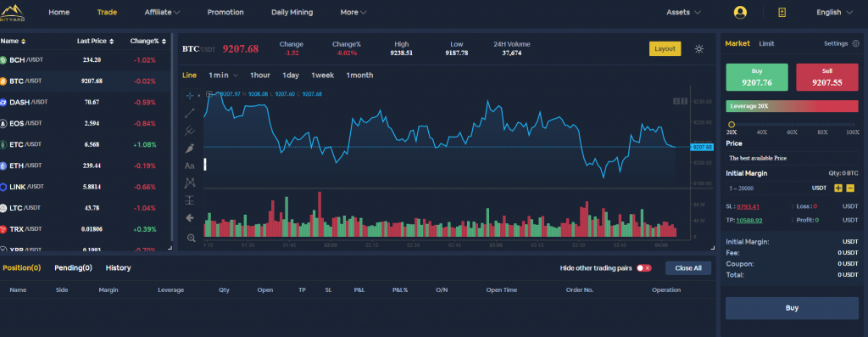Select the crosshair cursor tool
Viewport: 868px width, 337px height.
tap(190, 95)
